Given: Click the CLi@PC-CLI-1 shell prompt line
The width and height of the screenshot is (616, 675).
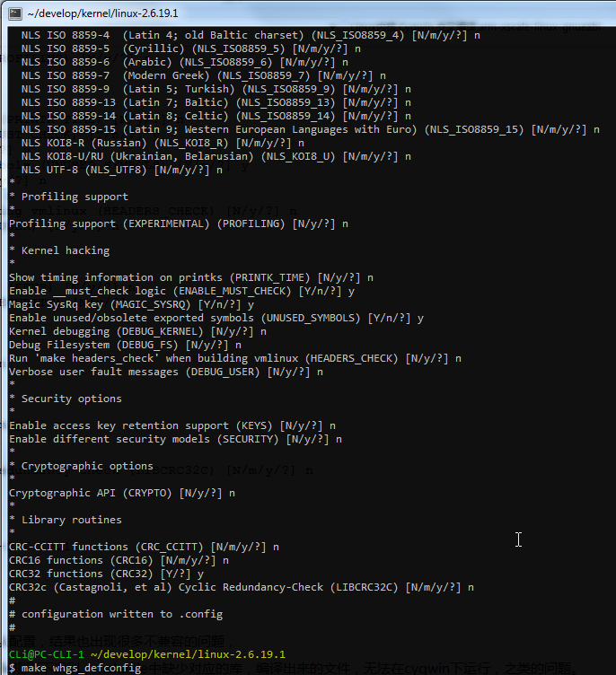Looking at the screenshot, I should point(147,654).
